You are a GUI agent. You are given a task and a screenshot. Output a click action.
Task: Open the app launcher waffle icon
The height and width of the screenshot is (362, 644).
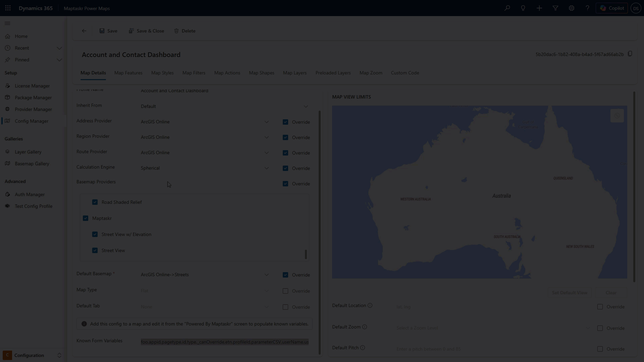tap(8, 8)
